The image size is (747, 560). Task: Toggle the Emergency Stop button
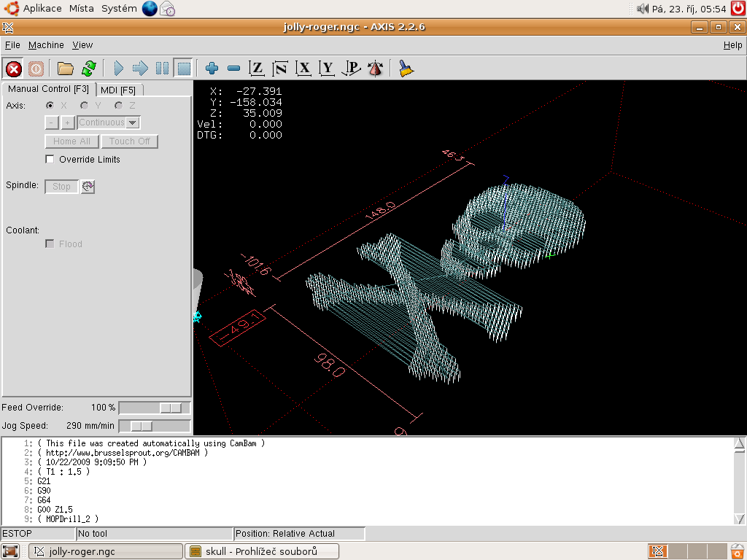click(13, 69)
